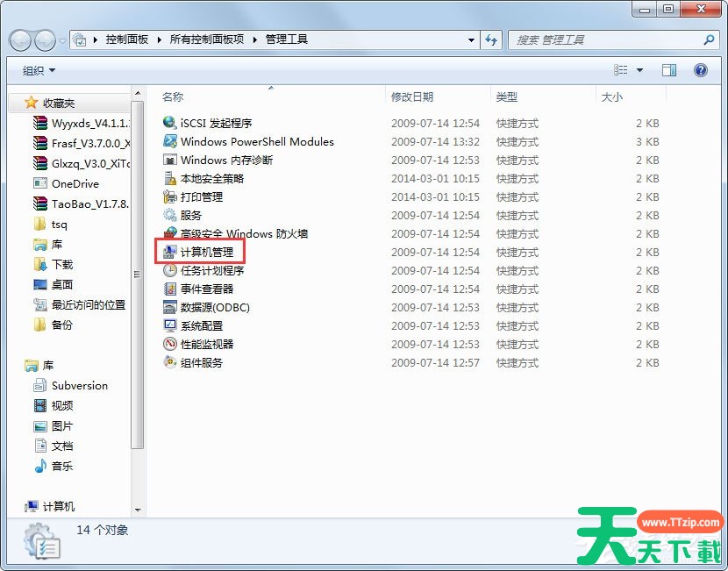
Task: Open the 备份 folder in favorites
Action: [x=53, y=325]
